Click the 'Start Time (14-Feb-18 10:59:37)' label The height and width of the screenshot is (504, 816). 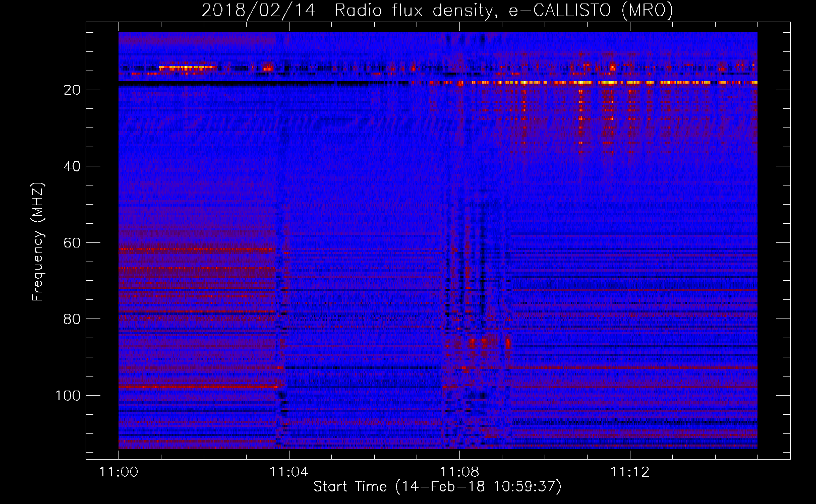pyautogui.click(x=437, y=487)
